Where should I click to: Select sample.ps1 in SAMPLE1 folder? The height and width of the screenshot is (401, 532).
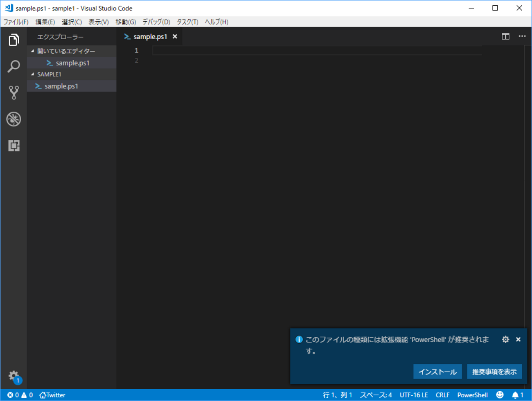pos(71,86)
